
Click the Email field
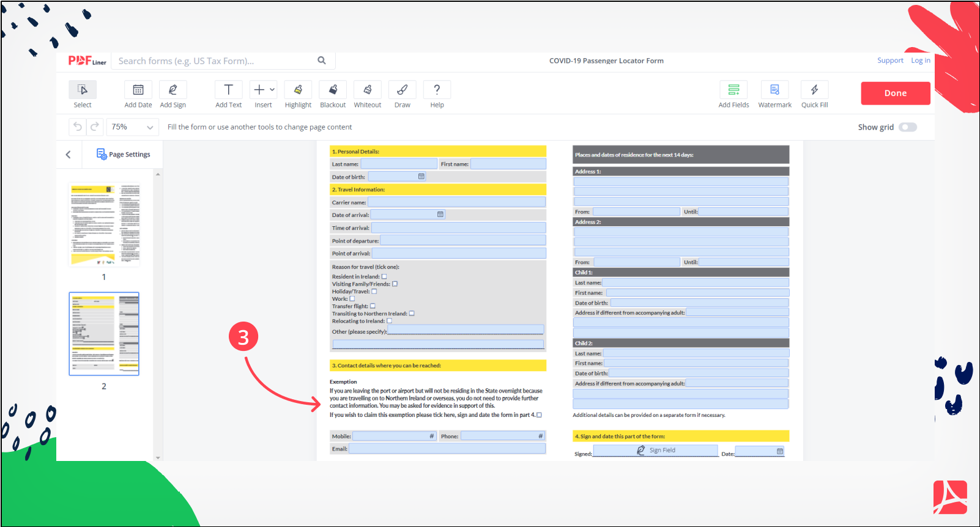pos(447,449)
